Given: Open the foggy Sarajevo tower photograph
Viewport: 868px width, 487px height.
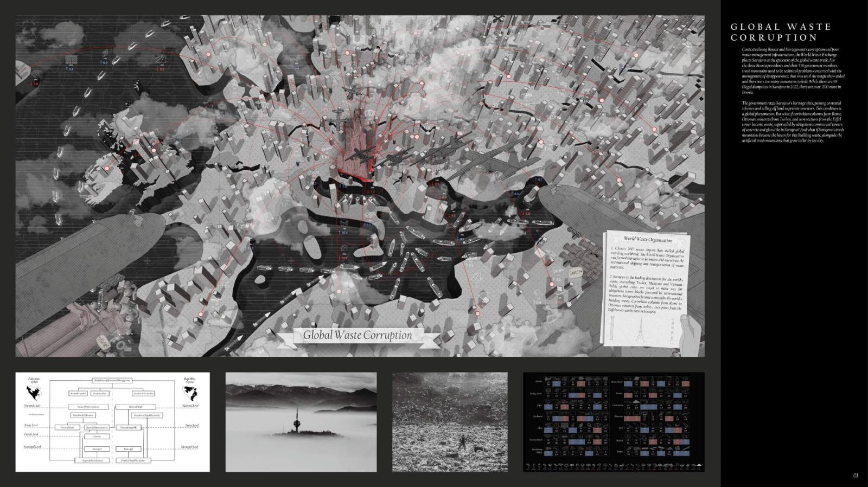Looking at the screenshot, I should click(x=301, y=421).
